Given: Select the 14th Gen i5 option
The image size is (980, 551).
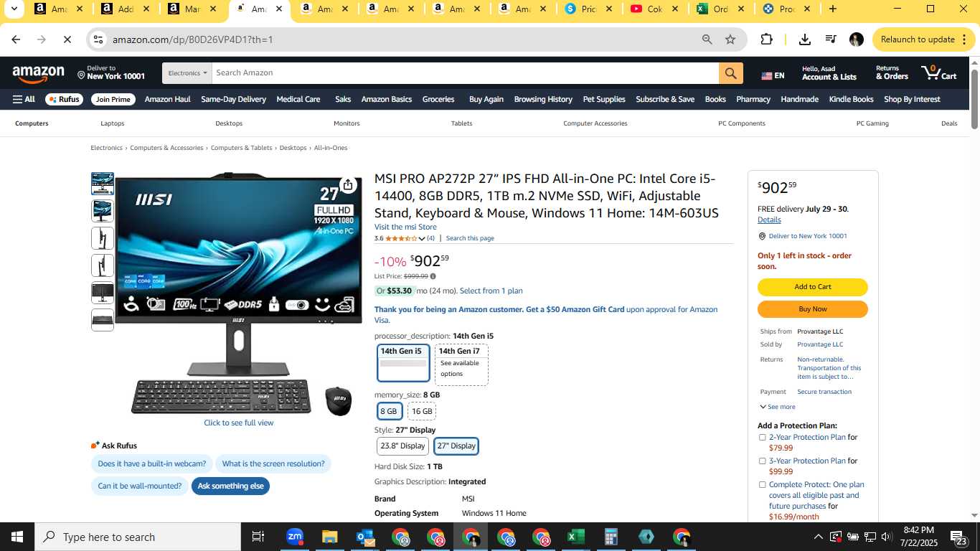Looking at the screenshot, I should point(403,363).
